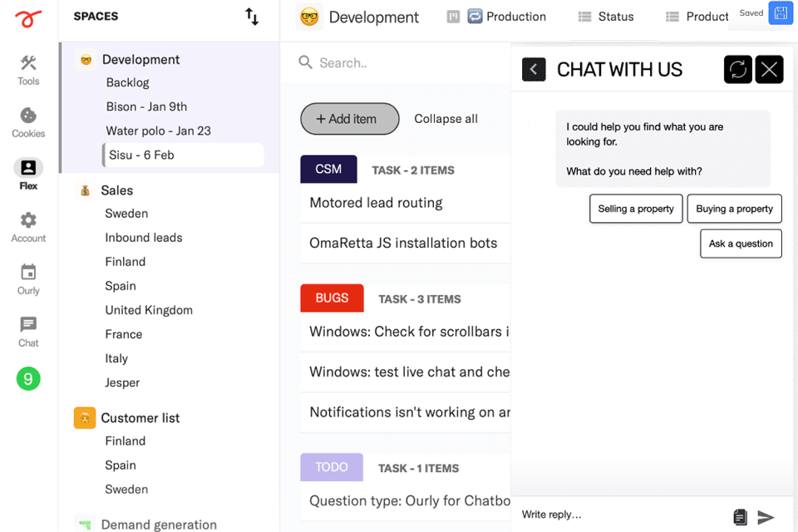Select the Demand generation space

(x=159, y=525)
